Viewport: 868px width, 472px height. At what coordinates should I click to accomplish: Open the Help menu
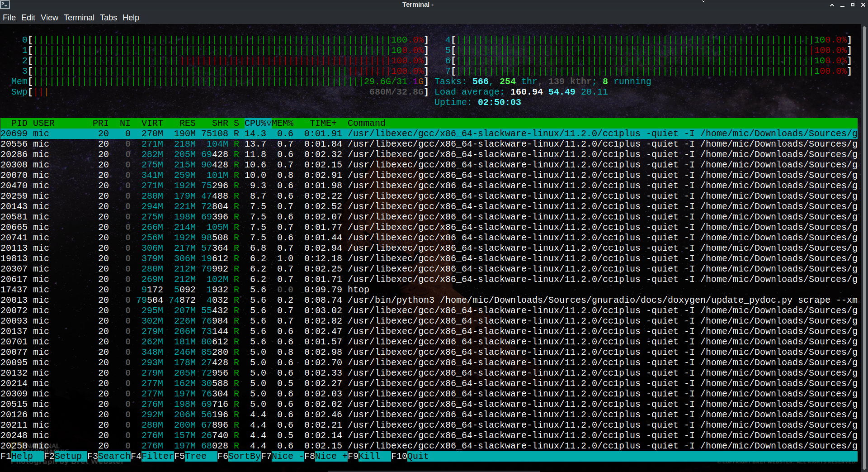(x=131, y=18)
